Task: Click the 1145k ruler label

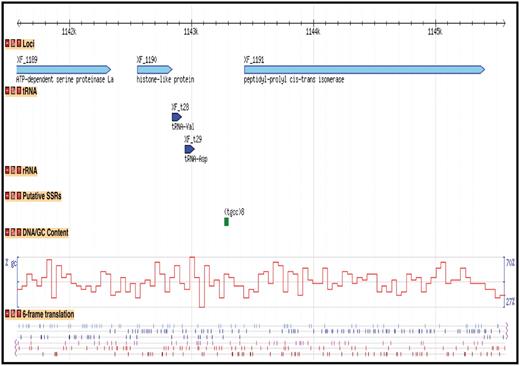Action: (435, 32)
